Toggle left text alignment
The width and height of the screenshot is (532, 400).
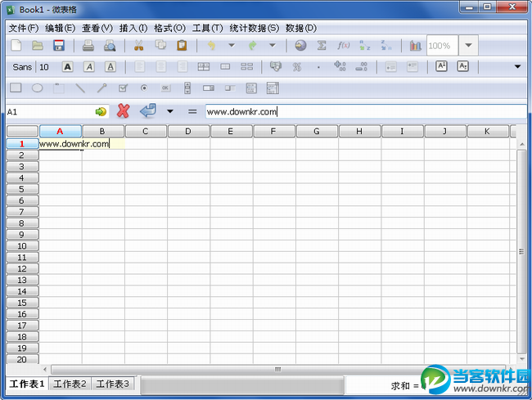point(139,66)
